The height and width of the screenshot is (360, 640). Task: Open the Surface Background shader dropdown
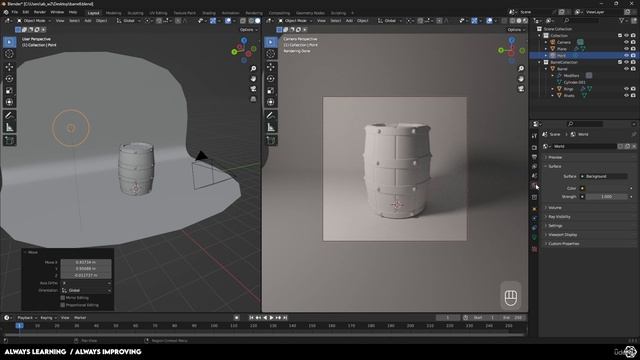point(603,176)
